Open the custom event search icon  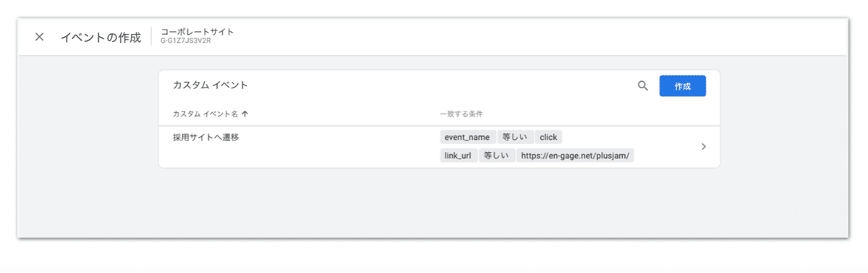pyautogui.click(x=642, y=86)
